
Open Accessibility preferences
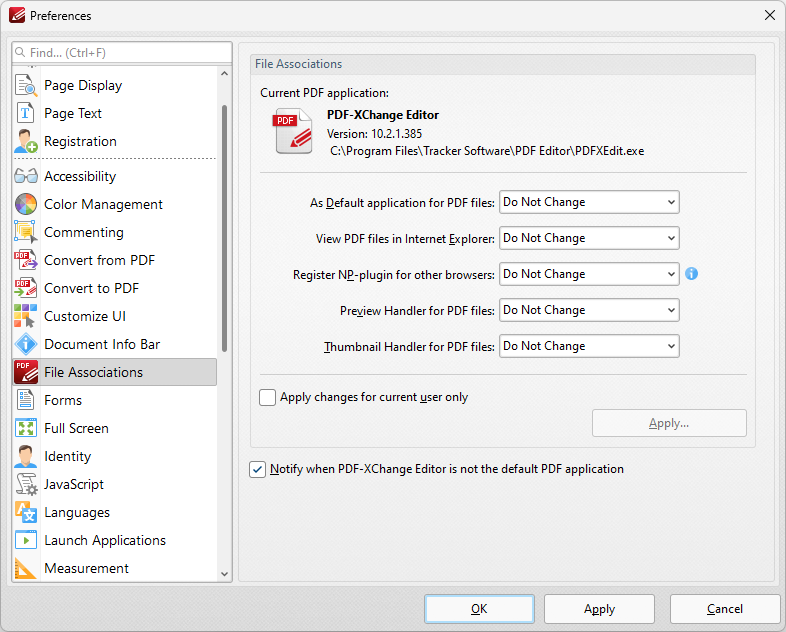pos(115,176)
